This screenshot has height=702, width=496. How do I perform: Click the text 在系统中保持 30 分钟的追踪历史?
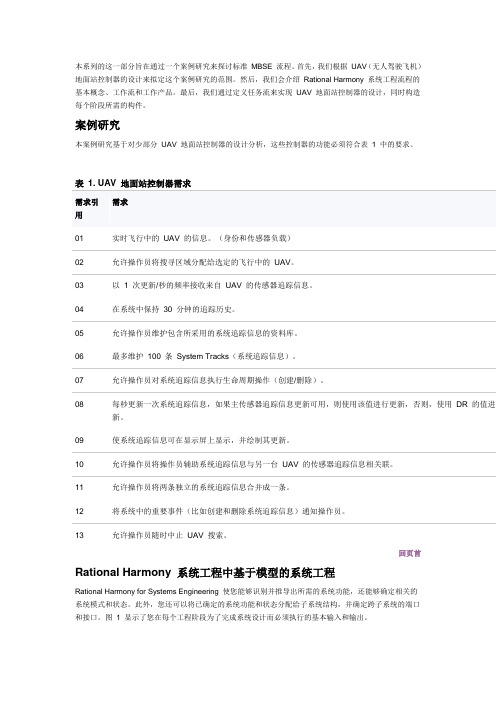[174, 309]
